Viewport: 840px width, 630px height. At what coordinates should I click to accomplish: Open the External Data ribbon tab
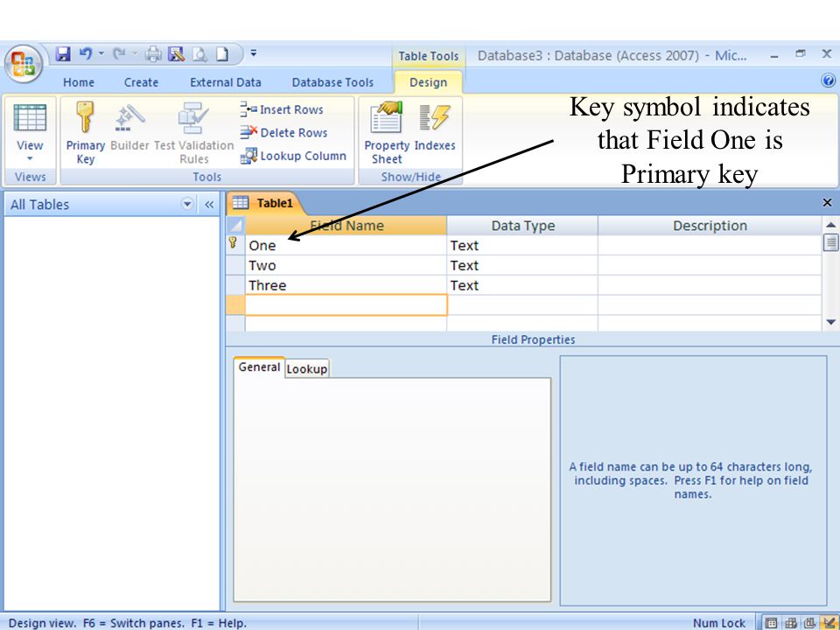[226, 82]
